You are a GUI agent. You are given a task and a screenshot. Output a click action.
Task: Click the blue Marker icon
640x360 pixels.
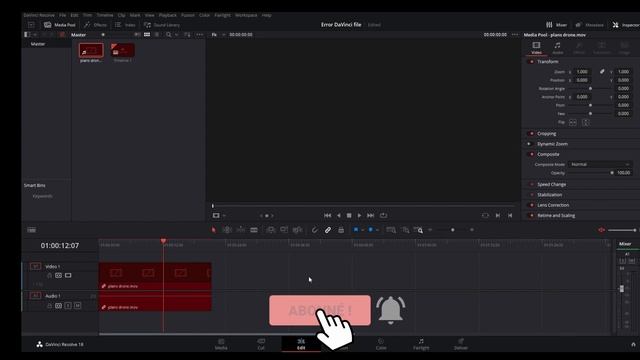point(371,230)
